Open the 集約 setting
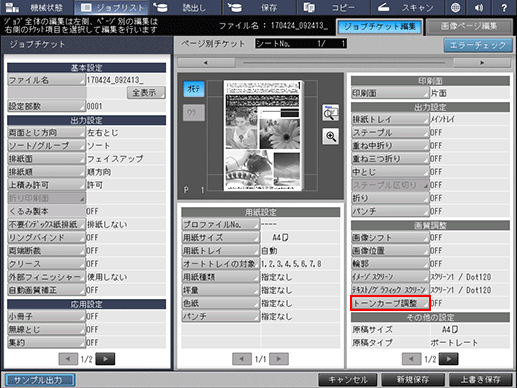 click(46, 343)
